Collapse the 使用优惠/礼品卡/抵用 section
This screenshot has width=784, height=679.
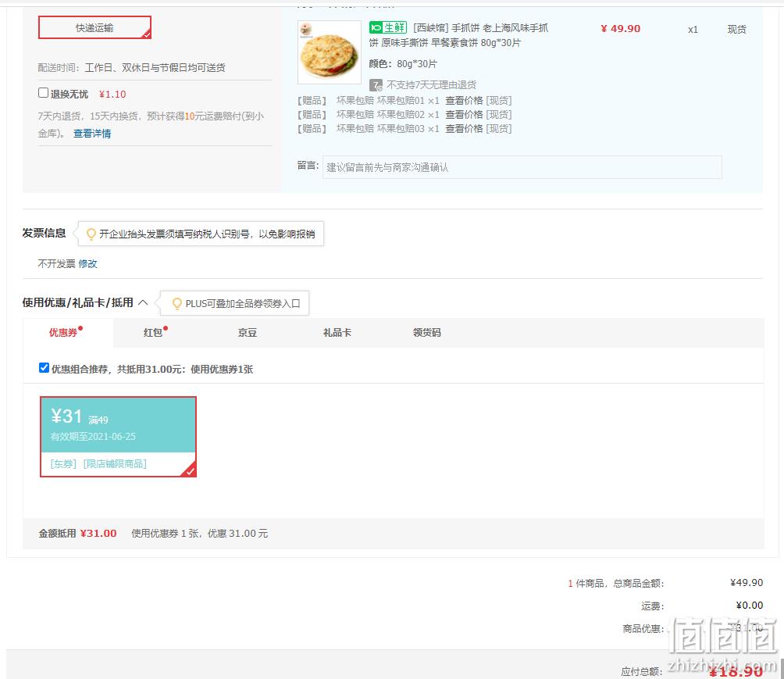[x=143, y=302]
